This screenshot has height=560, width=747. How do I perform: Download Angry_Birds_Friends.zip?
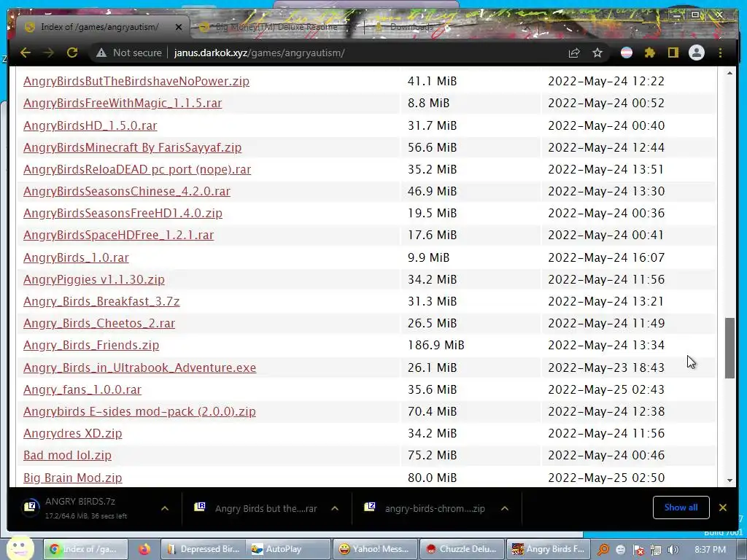(x=91, y=345)
